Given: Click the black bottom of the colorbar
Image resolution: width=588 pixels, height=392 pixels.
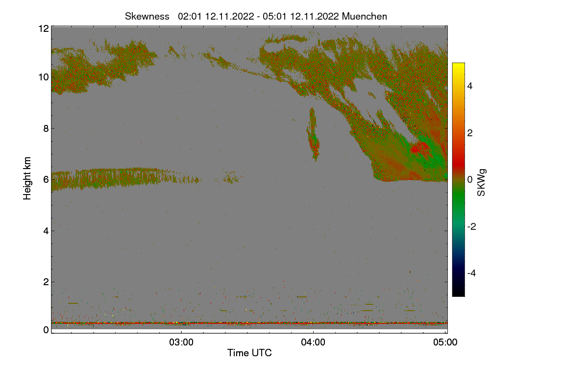Looking at the screenshot, I should (458, 292).
